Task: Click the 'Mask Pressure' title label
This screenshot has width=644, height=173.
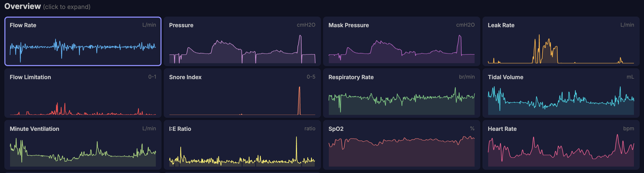Action: click(349, 25)
